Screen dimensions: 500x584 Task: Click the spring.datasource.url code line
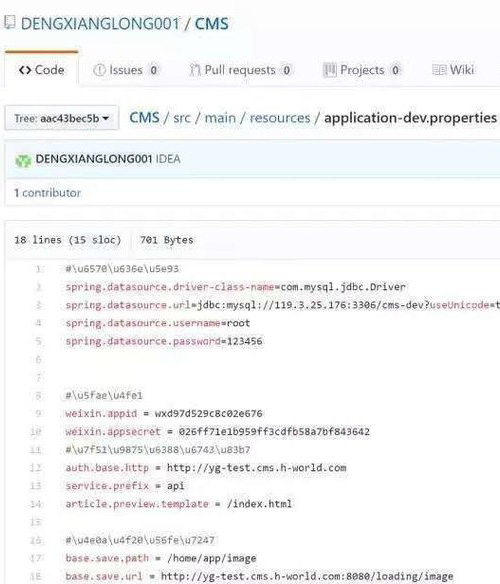click(282, 305)
